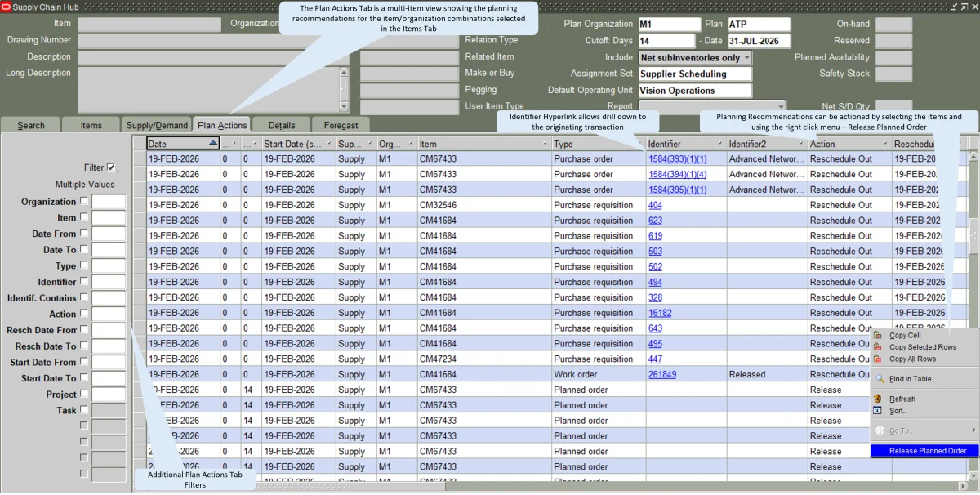980x495 pixels.
Task: Open identifier link 1584(393)(1)(1)
Action: tap(677, 159)
